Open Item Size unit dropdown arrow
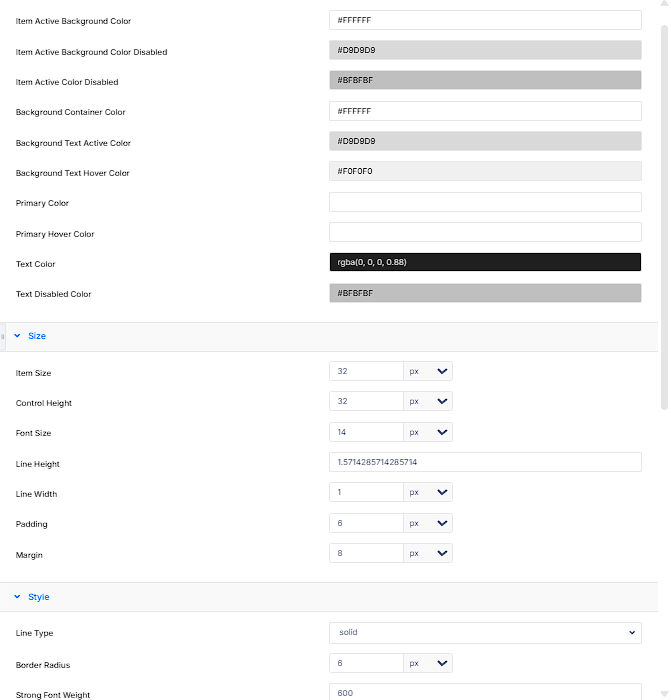The image size is (671, 700). click(x=442, y=371)
